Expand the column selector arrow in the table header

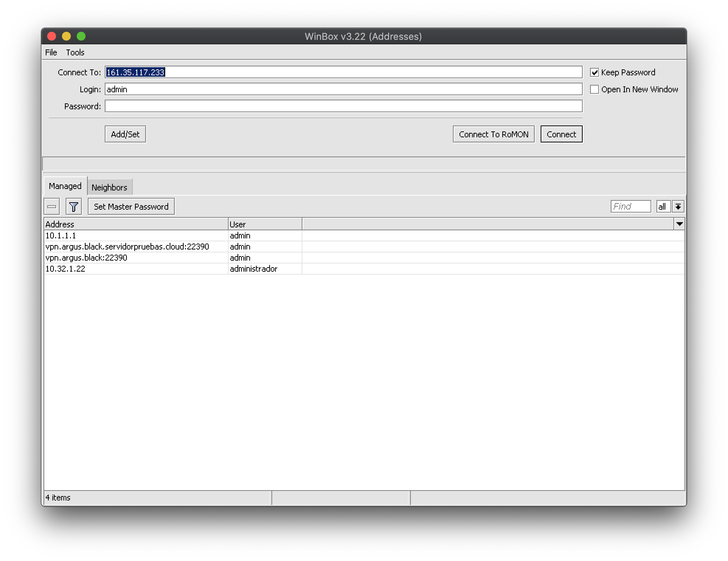679,224
